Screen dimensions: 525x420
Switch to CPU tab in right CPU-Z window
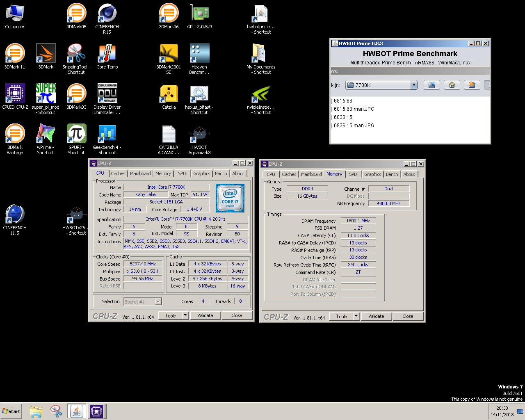click(x=271, y=174)
